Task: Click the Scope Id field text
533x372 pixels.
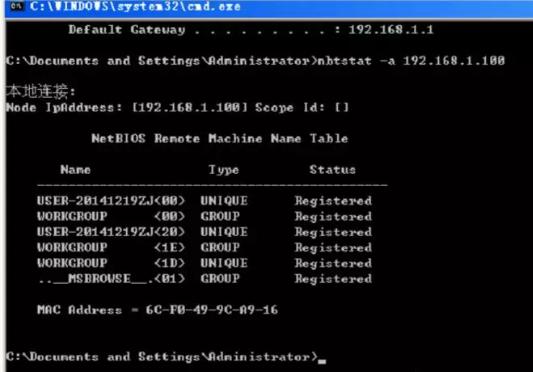Action: coord(302,107)
